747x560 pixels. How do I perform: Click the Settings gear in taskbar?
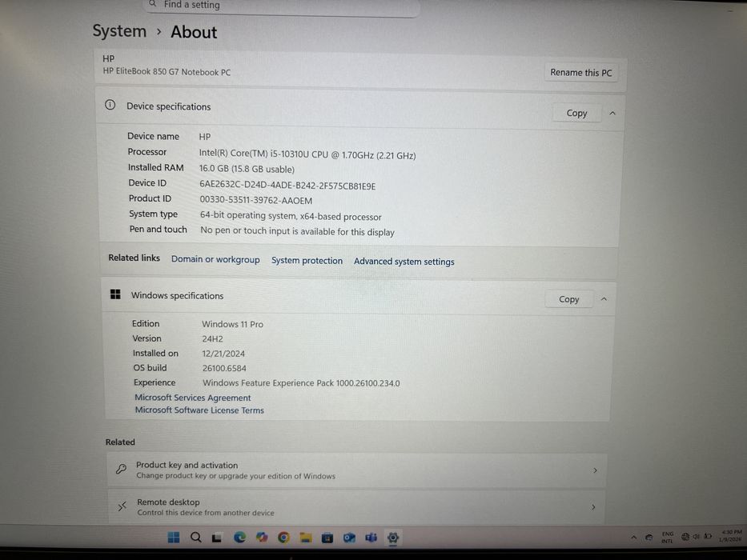[393, 538]
